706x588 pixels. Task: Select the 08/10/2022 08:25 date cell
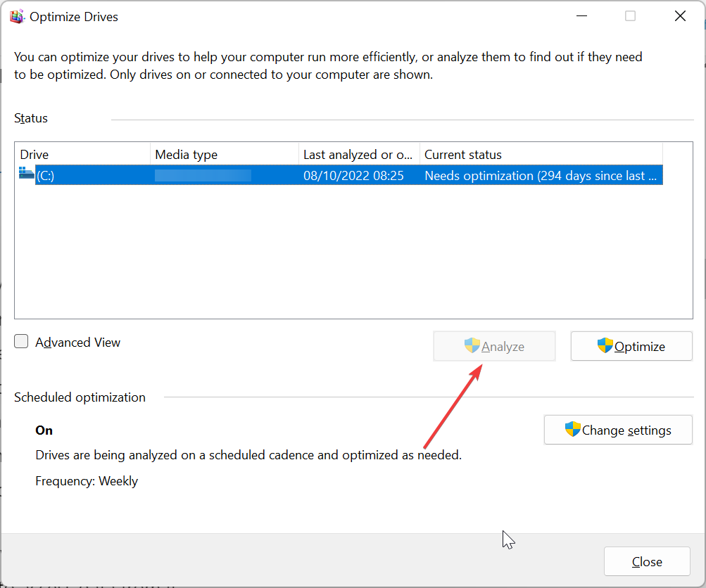(x=353, y=175)
